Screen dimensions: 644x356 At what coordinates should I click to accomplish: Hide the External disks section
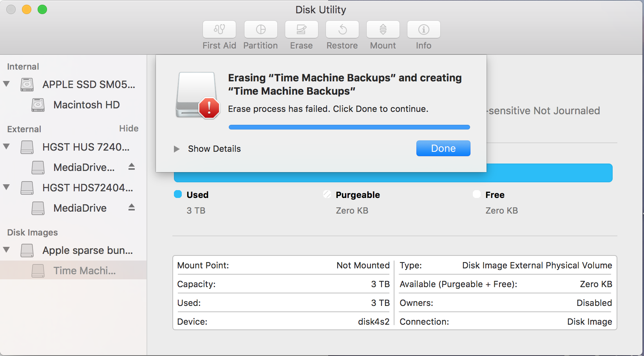click(x=128, y=129)
